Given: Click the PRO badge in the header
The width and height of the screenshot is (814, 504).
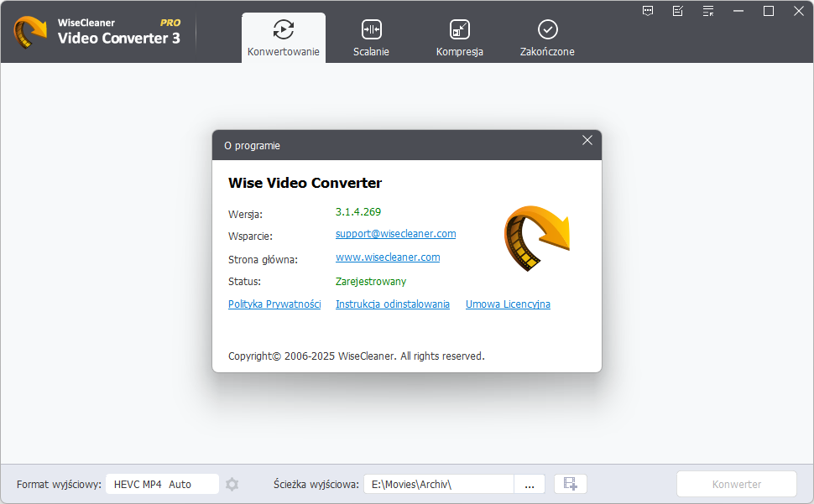Looking at the screenshot, I should point(170,23).
